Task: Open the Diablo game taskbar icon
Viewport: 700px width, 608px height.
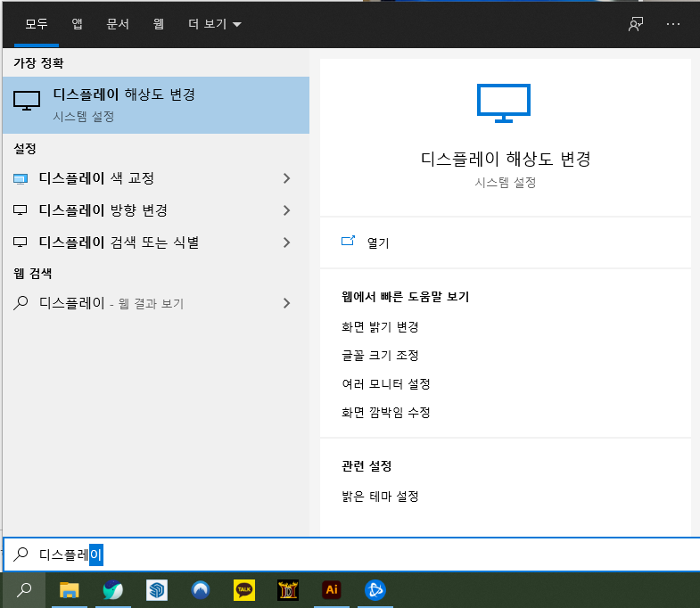Action: 288,590
